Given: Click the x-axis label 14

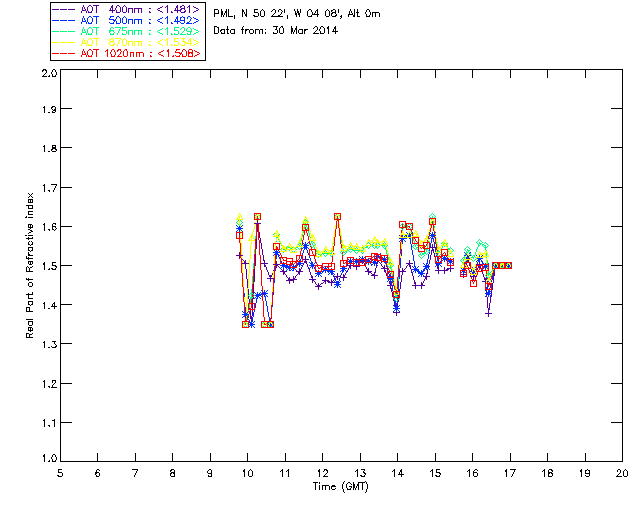Looking at the screenshot, I should [398, 473].
